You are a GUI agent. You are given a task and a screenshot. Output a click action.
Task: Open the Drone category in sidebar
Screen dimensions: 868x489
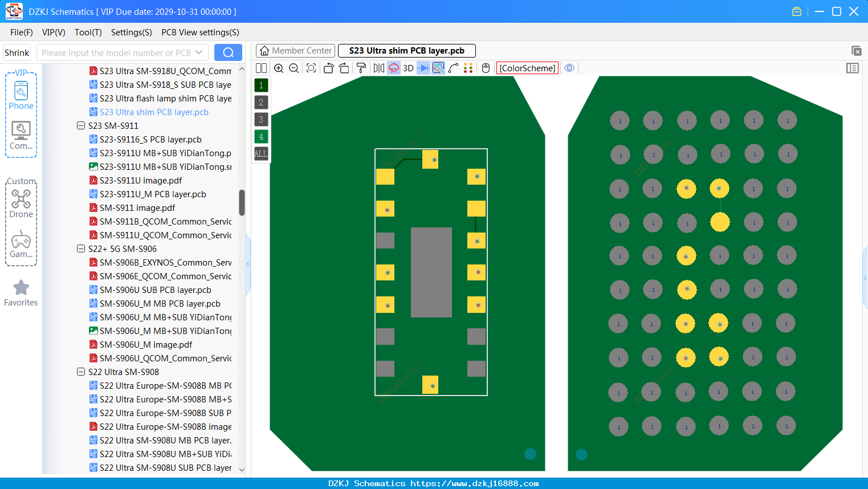pyautogui.click(x=21, y=203)
